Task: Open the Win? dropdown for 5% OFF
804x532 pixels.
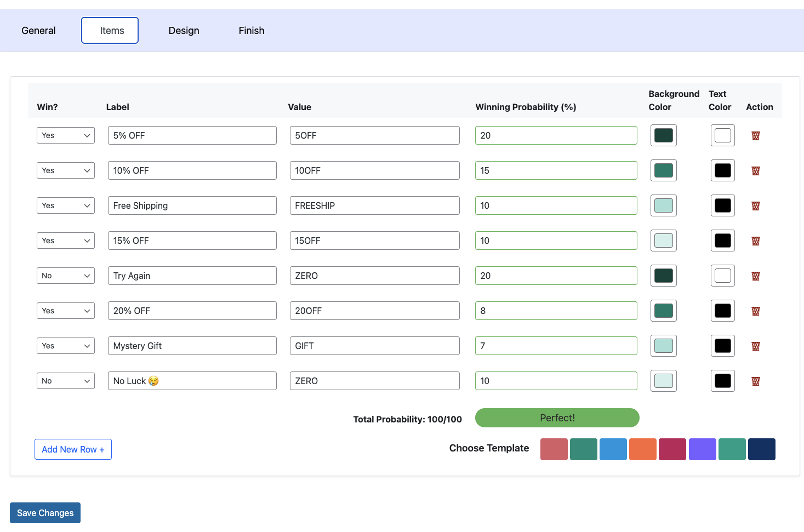Action: (65, 135)
